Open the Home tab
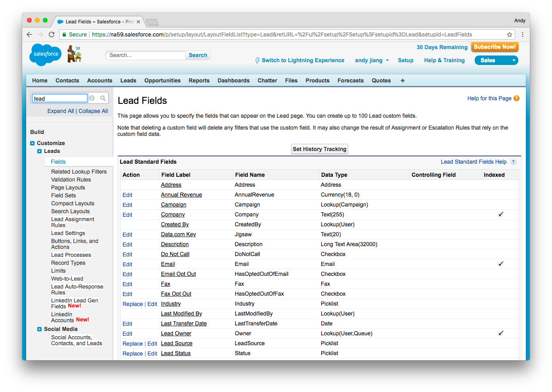The width and height of the screenshot is (552, 392). pos(40,80)
